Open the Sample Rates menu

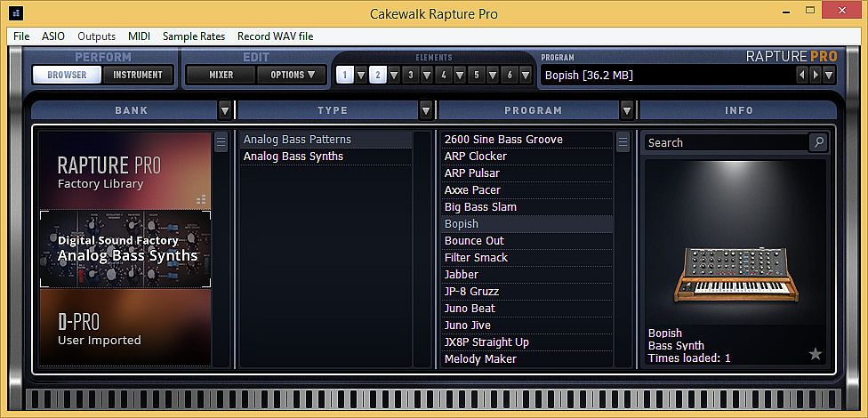193,36
